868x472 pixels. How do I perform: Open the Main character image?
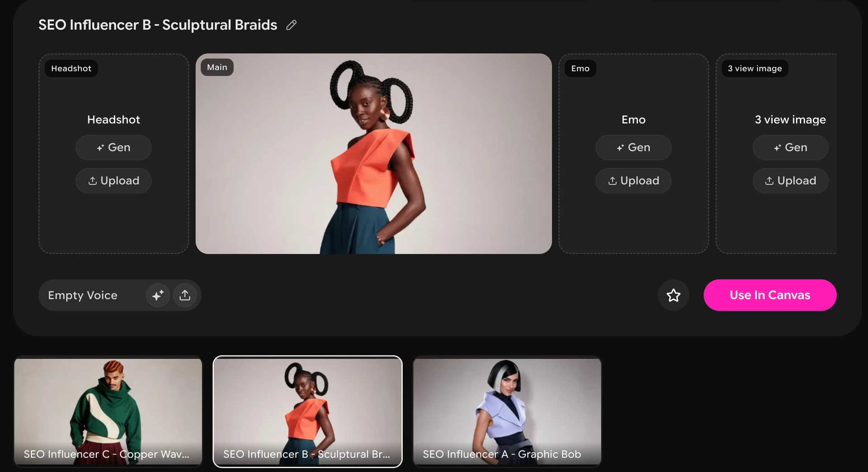373,154
